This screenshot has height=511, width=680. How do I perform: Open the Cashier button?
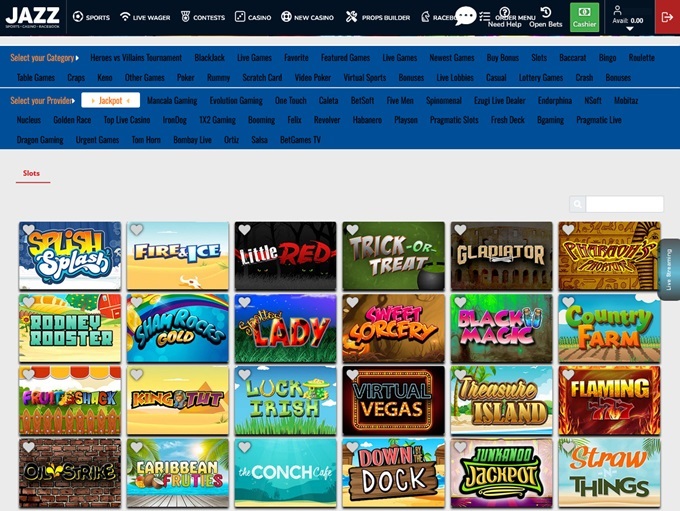pyautogui.click(x=584, y=17)
